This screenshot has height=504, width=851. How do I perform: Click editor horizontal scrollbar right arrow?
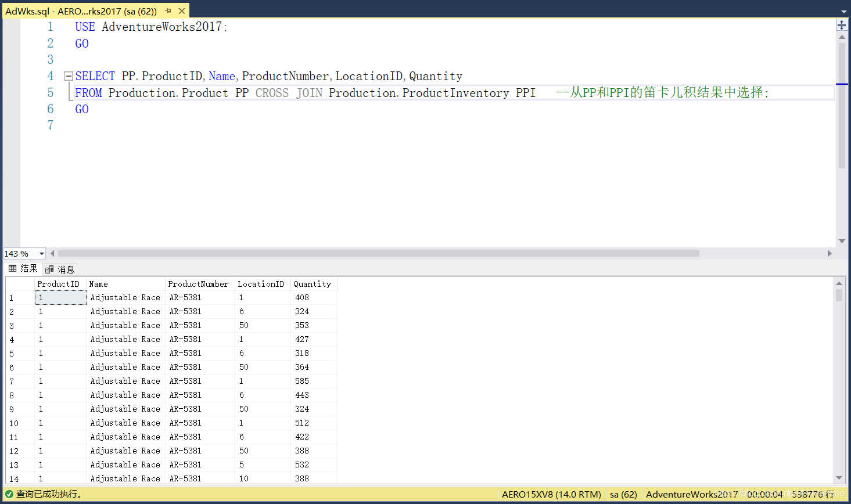tap(830, 253)
